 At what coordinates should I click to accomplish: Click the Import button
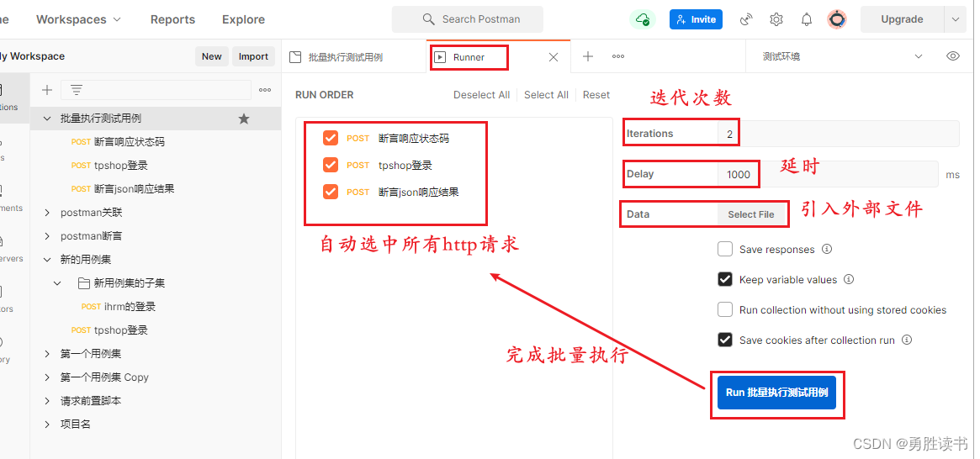pos(253,56)
